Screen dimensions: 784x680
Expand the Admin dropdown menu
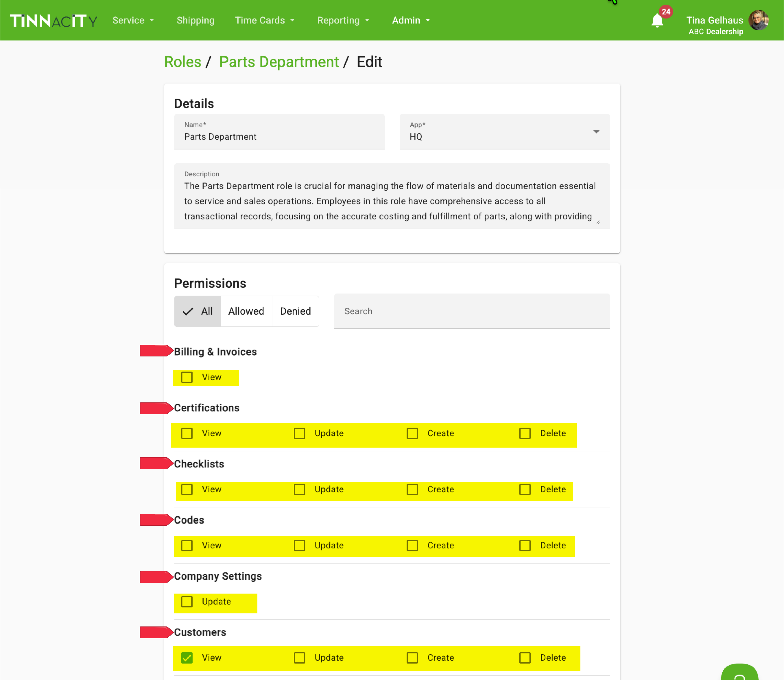coord(410,20)
